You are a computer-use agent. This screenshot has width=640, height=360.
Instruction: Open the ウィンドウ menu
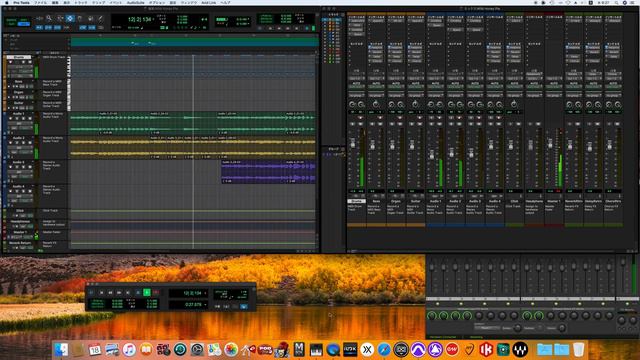pyautogui.click(x=189, y=2)
